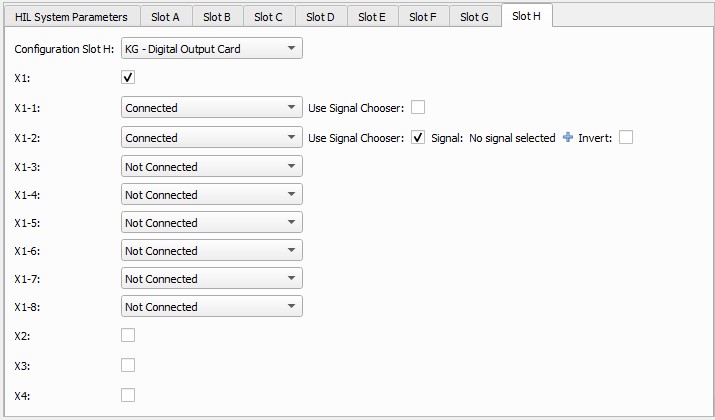Screen dimensions: 715x420
Task: Enable the X2 checkbox
Action: point(128,336)
